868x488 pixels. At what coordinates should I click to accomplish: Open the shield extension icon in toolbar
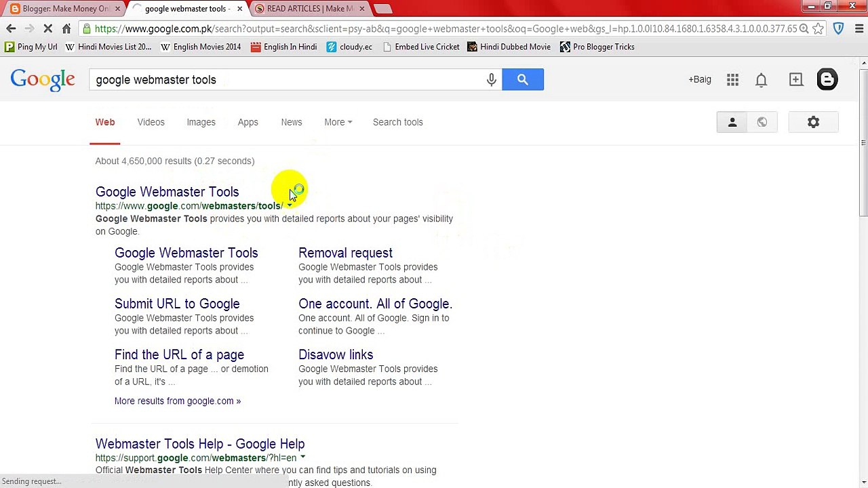(x=838, y=28)
